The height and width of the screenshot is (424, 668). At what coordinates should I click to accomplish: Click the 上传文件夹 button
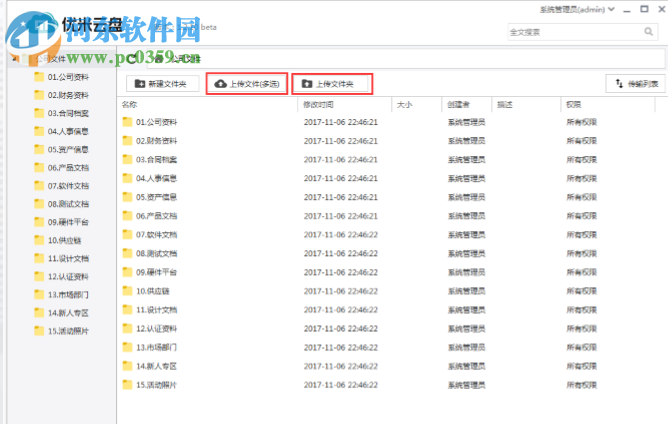click(332, 84)
